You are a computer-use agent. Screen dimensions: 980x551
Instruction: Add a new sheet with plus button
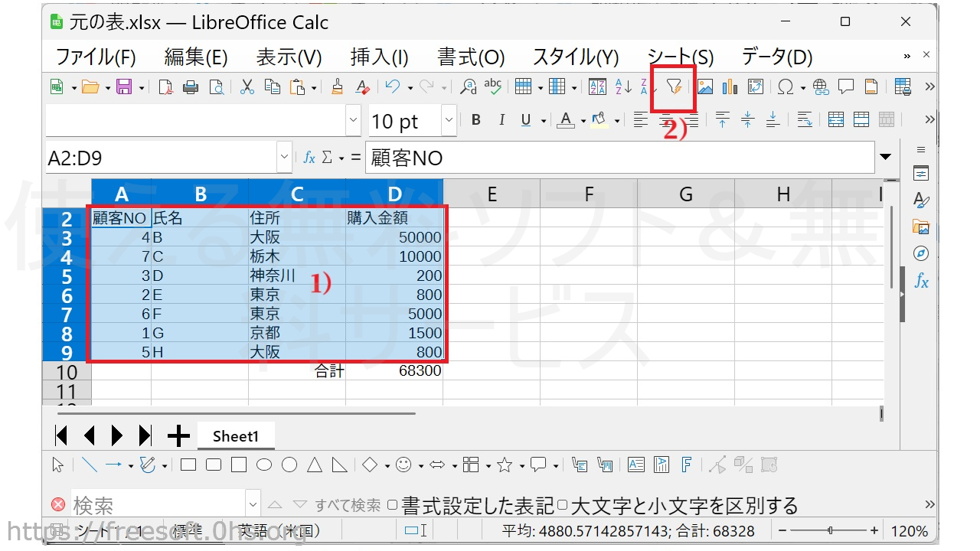[178, 436]
